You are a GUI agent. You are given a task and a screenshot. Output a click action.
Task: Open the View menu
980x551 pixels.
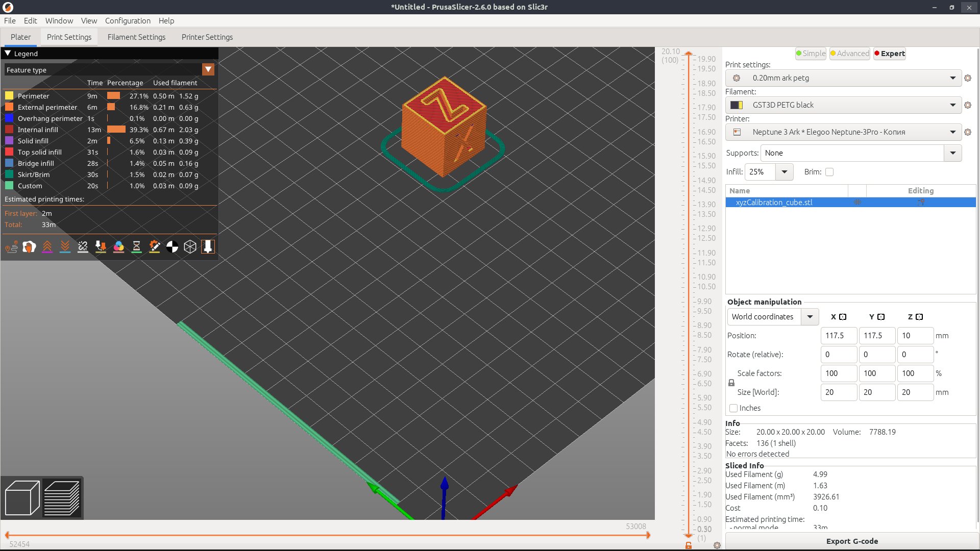click(89, 21)
